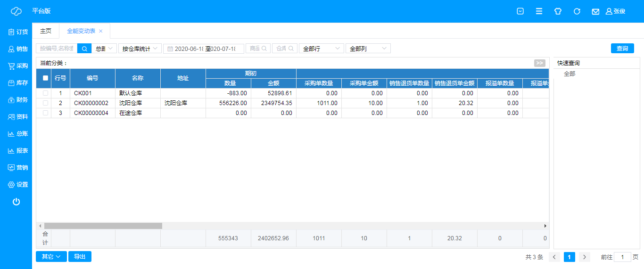Click the 平台版 title text
Viewport: 644px width, 269px height.
(41, 11)
